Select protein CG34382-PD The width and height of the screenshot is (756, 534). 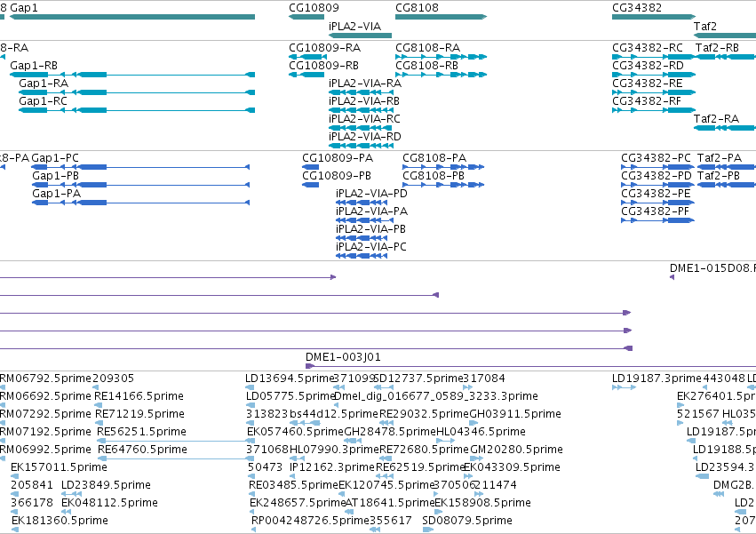[x=657, y=185]
